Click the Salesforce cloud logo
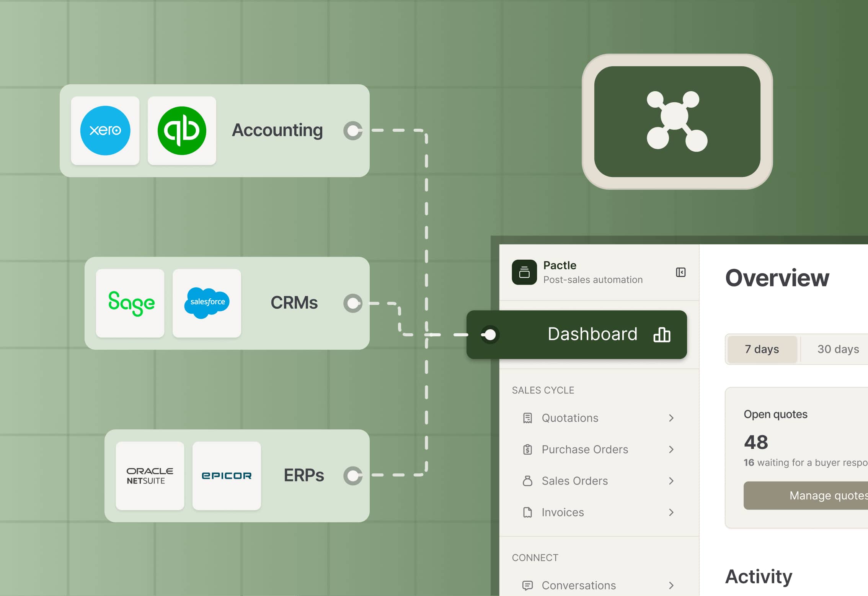Viewport: 868px width, 596px height. (207, 303)
